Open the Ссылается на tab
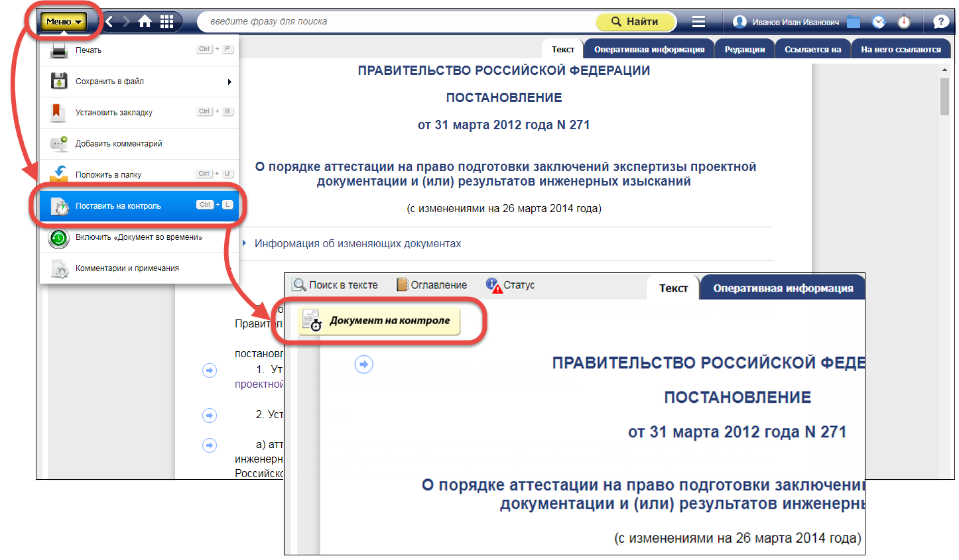959x560 pixels. point(812,50)
